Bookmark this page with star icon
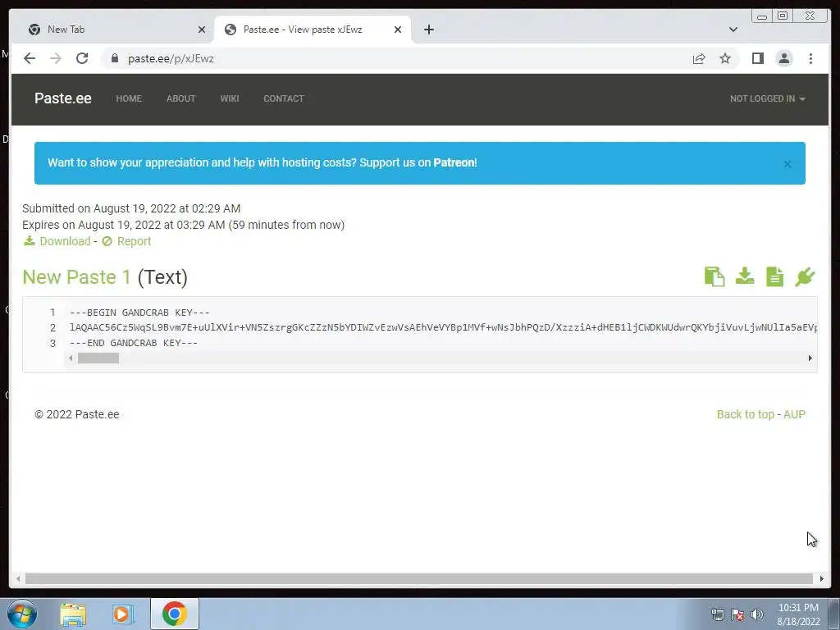This screenshot has height=630, width=840. tap(725, 58)
